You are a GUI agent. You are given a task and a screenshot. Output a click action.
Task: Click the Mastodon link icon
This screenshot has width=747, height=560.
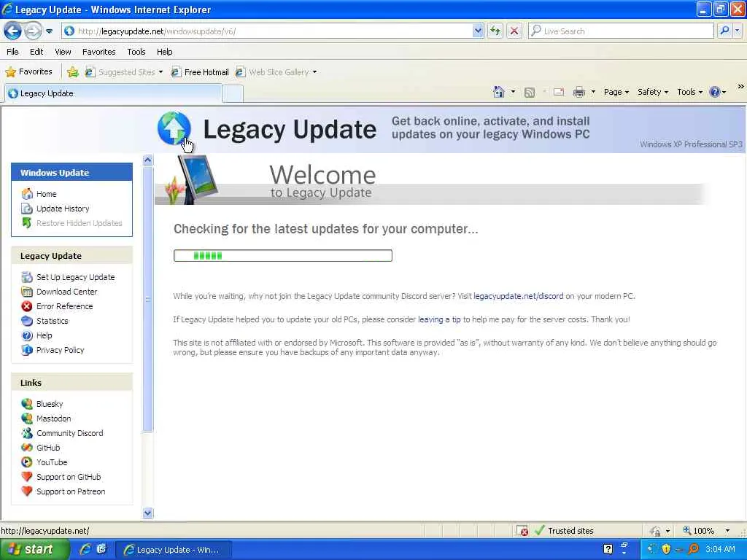tap(27, 419)
